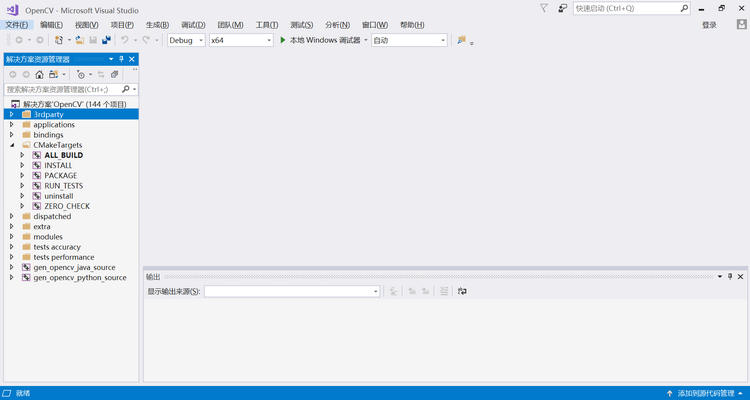Viewport: 750px width, 400px height.
Task: Expand the modules folder arrow
Action: point(12,237)
